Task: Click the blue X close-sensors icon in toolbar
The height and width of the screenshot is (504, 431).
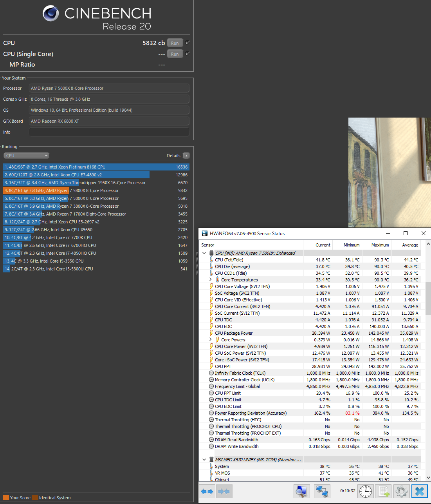Action: coord(420,491)
